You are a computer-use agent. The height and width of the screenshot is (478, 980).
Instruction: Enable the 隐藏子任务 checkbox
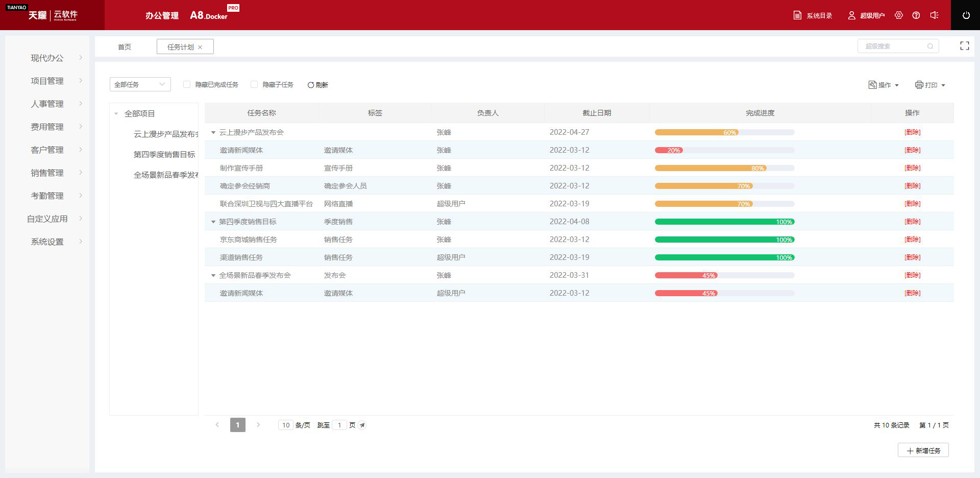coord(254,84)
